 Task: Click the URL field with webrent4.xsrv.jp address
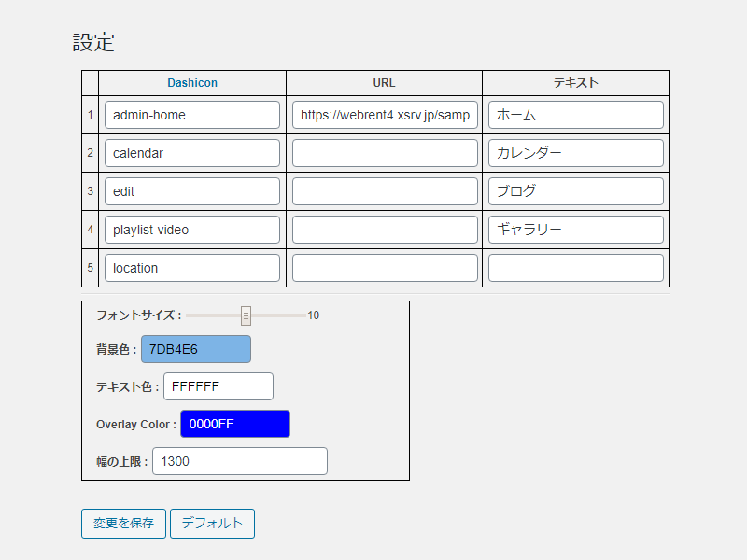pos(385,115)
